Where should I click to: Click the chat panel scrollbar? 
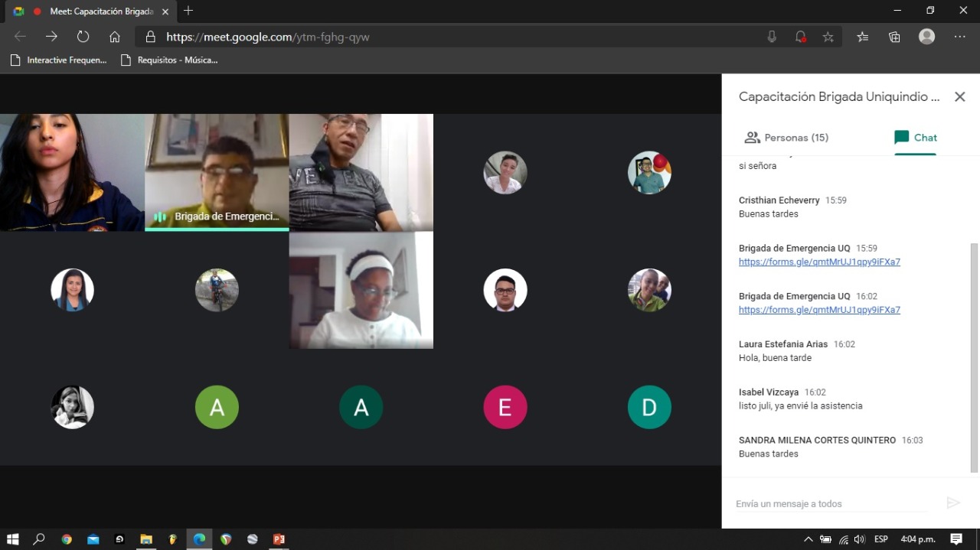[974, 357]
